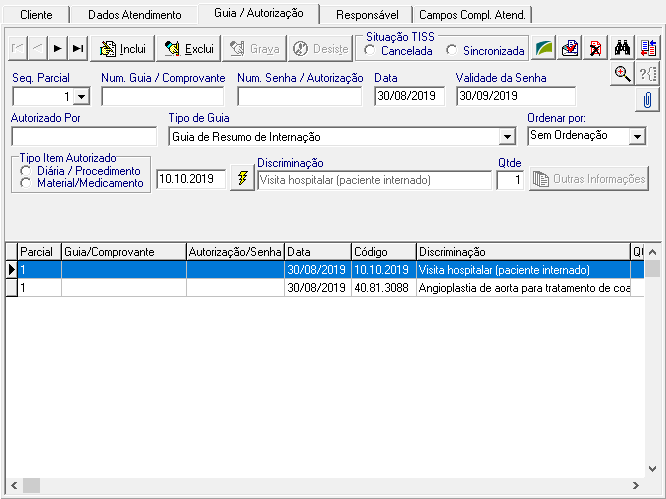
Task: Switch to the Responsável tab
Action: click(x=367, y=15)
